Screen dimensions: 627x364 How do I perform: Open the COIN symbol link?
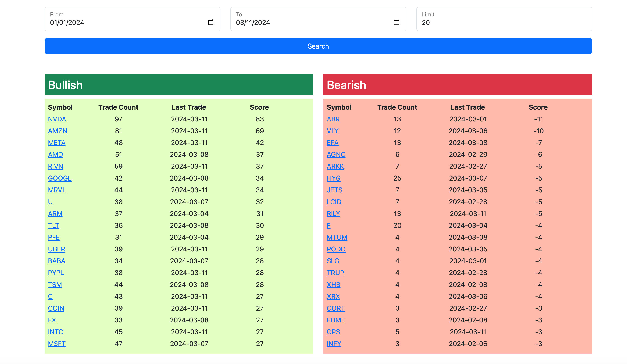[x=56, y=308]
